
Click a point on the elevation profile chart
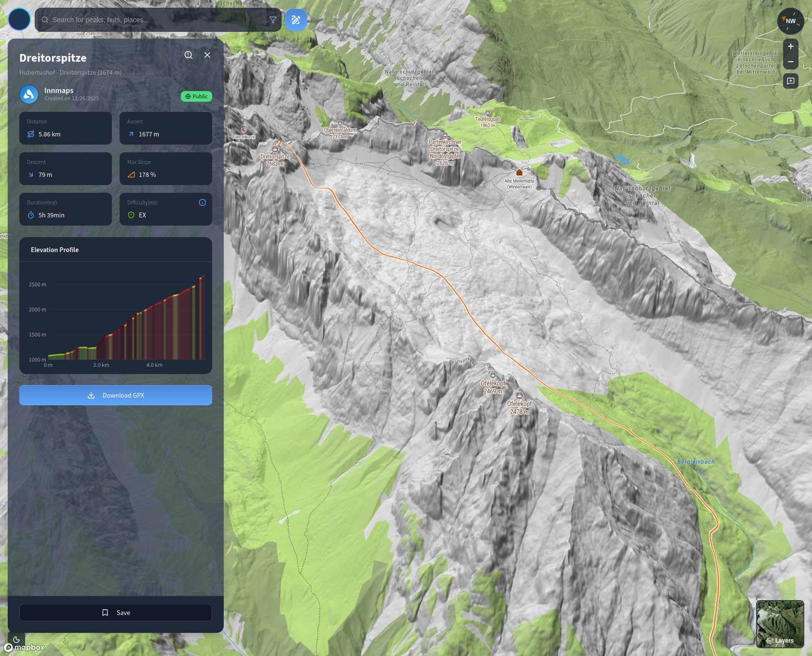(125, 318)
